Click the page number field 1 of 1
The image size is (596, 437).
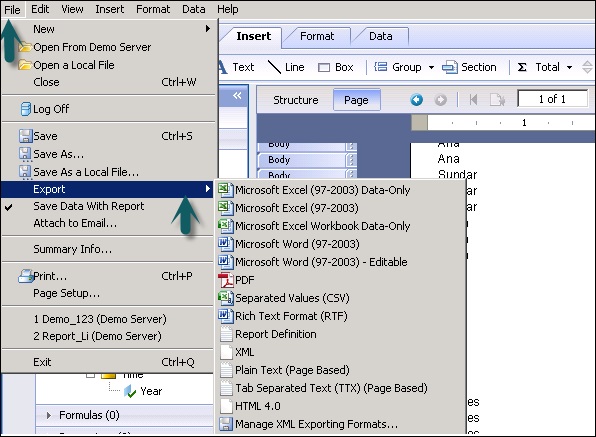[x=552, y=99]
